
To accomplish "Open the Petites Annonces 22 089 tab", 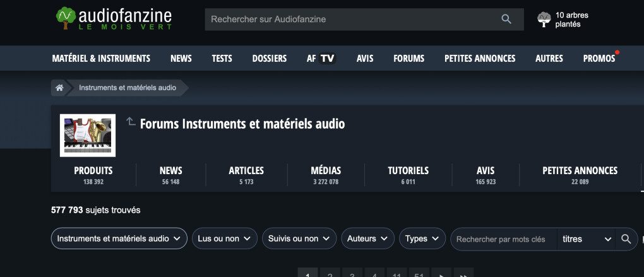I will (x=580, y=175).
